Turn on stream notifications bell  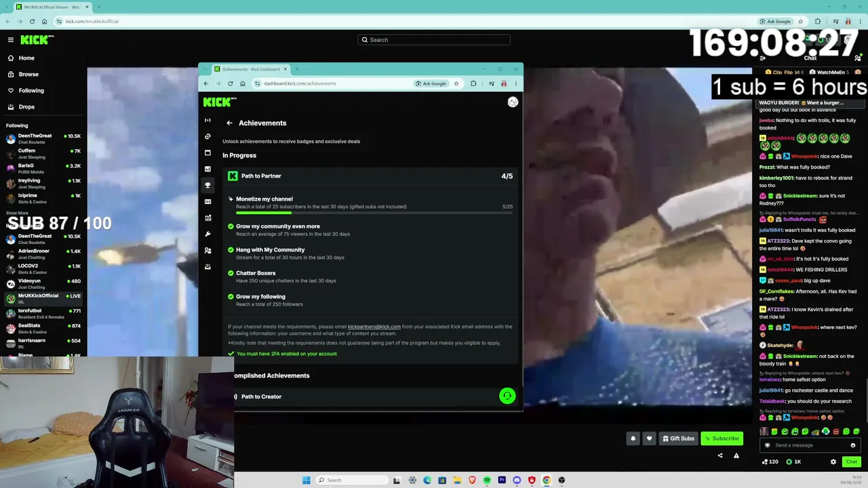coord(633,439)
